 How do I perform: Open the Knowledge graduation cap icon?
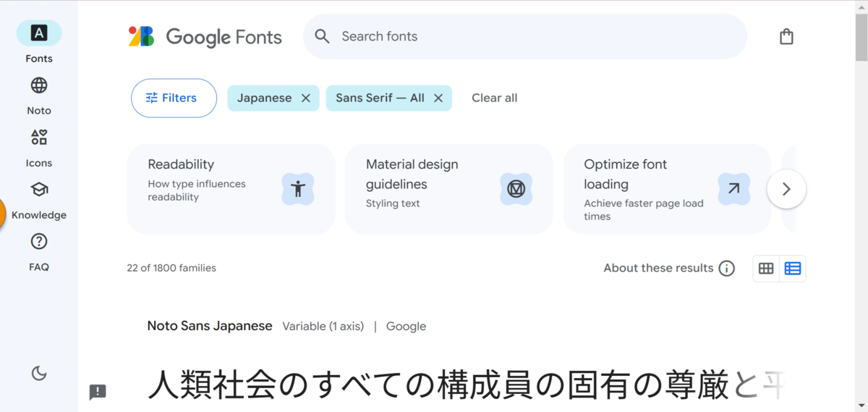click(39, 190)
